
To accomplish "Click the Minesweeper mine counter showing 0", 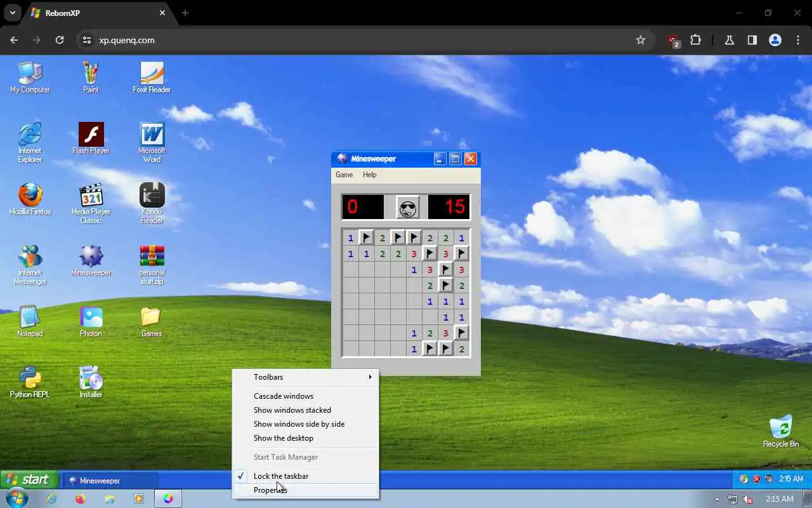I will (x=363, y=207).
